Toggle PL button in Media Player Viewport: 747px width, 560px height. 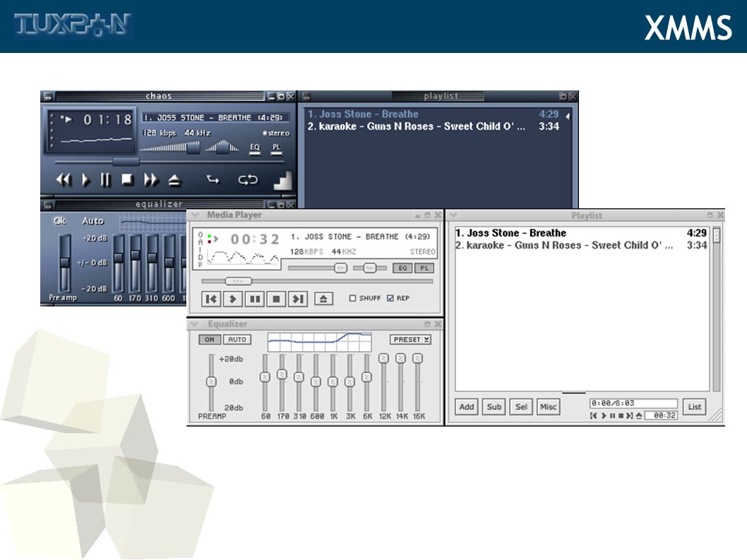click(x=424, y=268)
